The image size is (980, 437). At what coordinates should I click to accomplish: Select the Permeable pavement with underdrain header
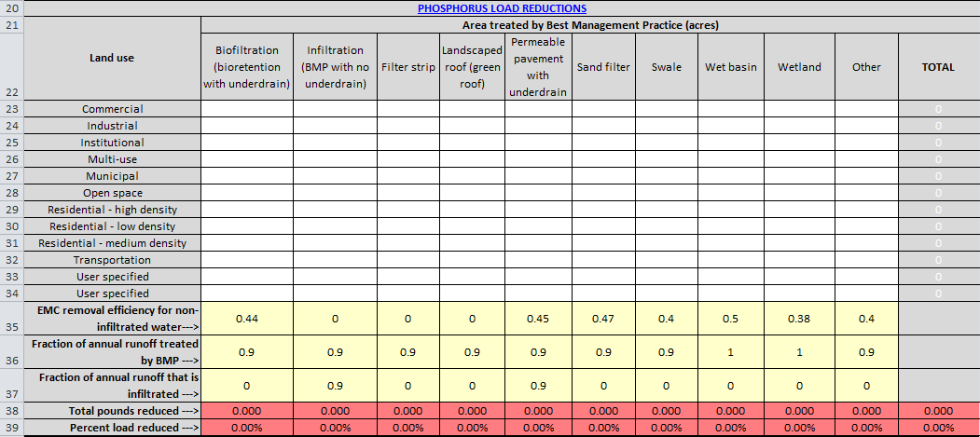tap(538, 67)
